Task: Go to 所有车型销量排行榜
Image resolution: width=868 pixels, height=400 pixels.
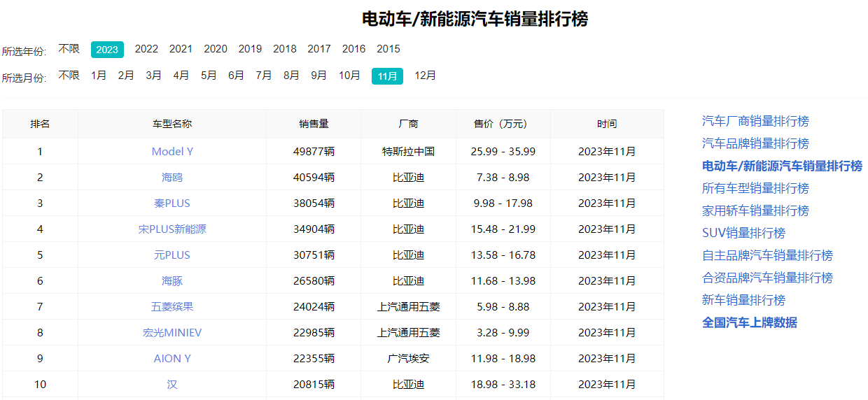Action: click(x=755, y=188)
